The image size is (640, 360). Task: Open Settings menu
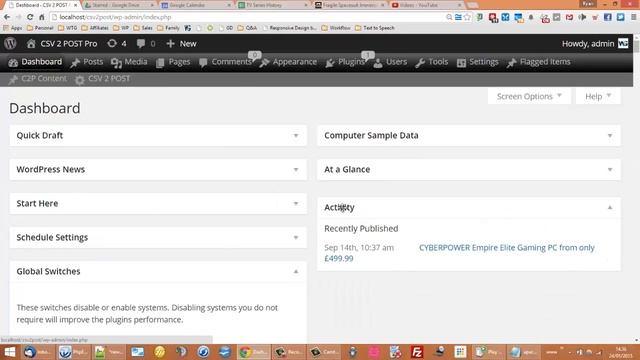point(478,62)
